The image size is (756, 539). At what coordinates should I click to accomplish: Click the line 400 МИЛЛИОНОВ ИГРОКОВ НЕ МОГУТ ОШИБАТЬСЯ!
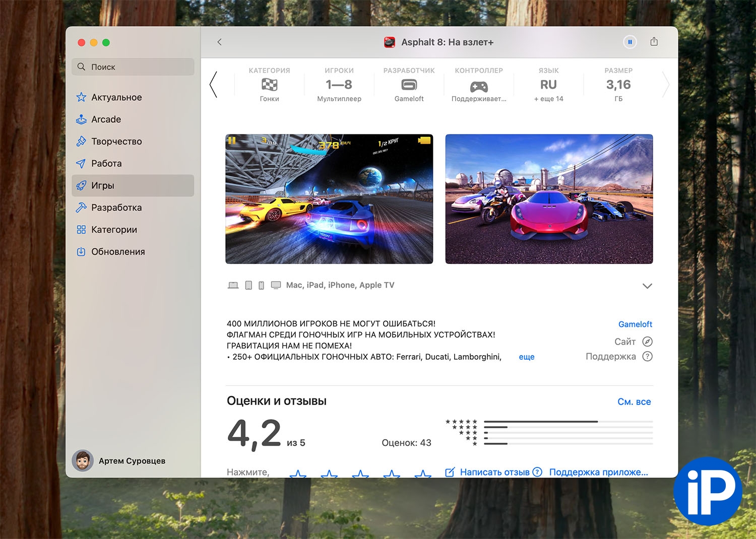[331, 324]
